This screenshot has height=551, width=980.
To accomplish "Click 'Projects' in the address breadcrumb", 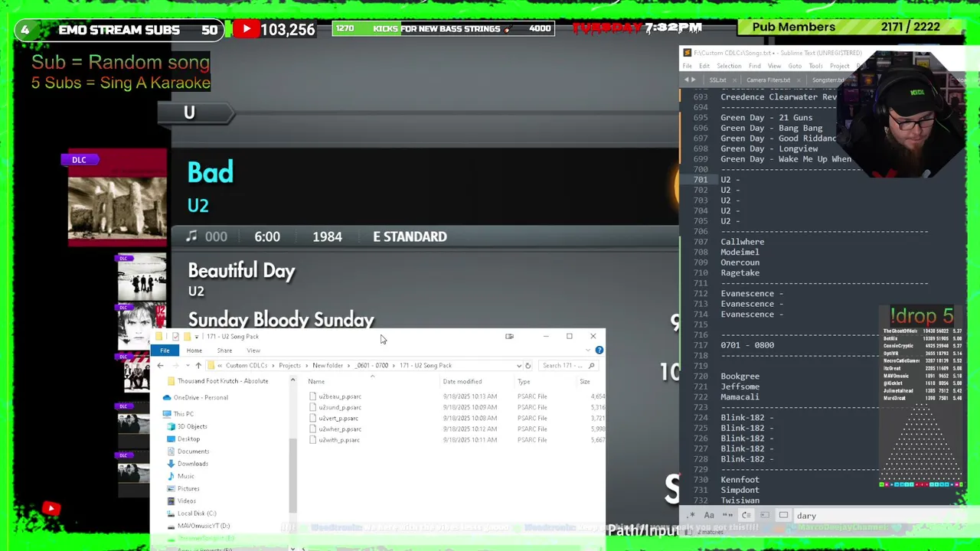I will 289,366.
